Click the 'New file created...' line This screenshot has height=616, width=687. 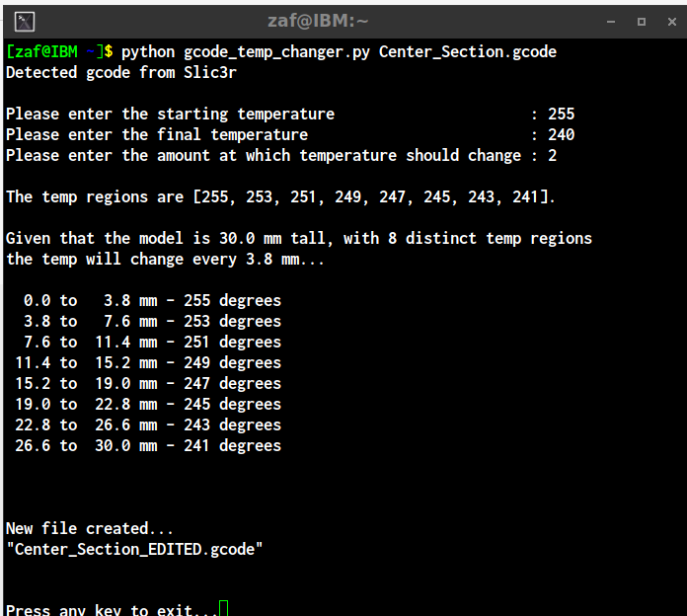coord(90,528)
